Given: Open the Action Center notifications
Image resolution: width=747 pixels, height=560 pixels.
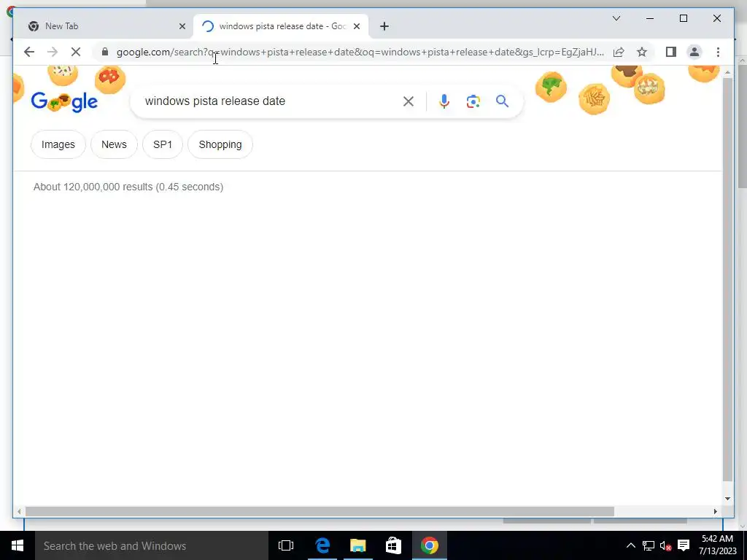Looking at the screenshot, I should point(684,545).
